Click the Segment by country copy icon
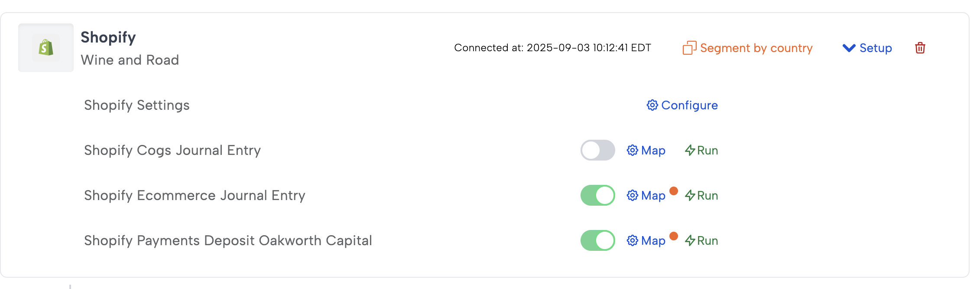Viewport: 980px width, 289px height. tap(689, 48)
